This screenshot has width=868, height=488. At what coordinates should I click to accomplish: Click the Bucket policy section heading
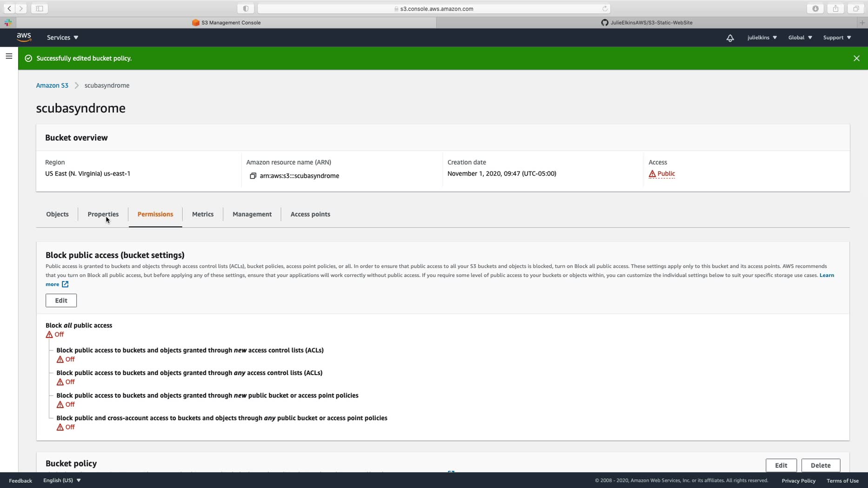(x=71, y=464)
